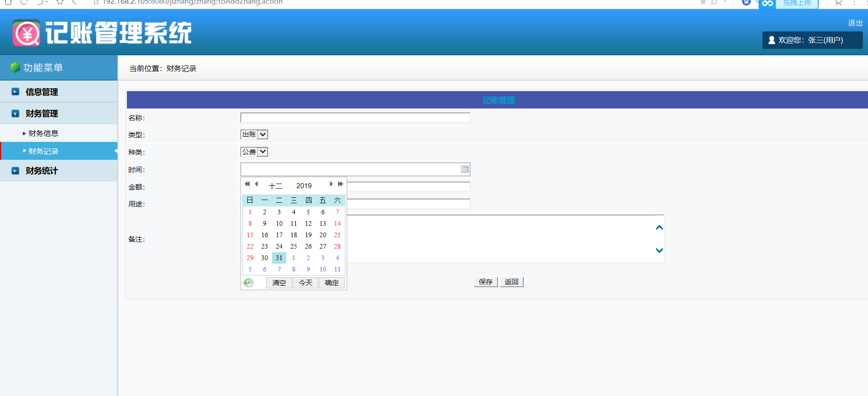868x396 pixels.
Task: Expand the 财务统计 menu section
Action: pyautogui.click(x=42, y=171)
